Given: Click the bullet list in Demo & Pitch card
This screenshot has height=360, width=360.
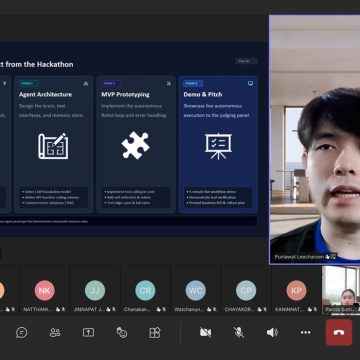Looking at the screenshot, I should tap(218, 197).
